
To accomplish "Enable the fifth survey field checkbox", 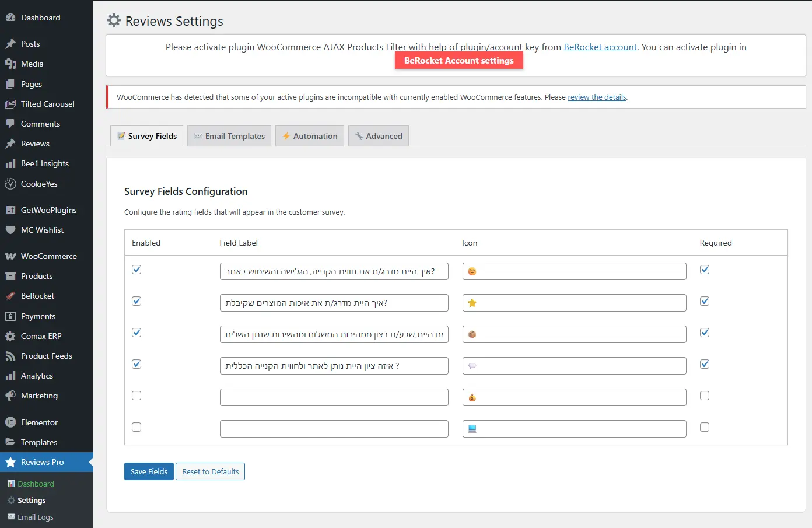I will (x=136, y=396).
